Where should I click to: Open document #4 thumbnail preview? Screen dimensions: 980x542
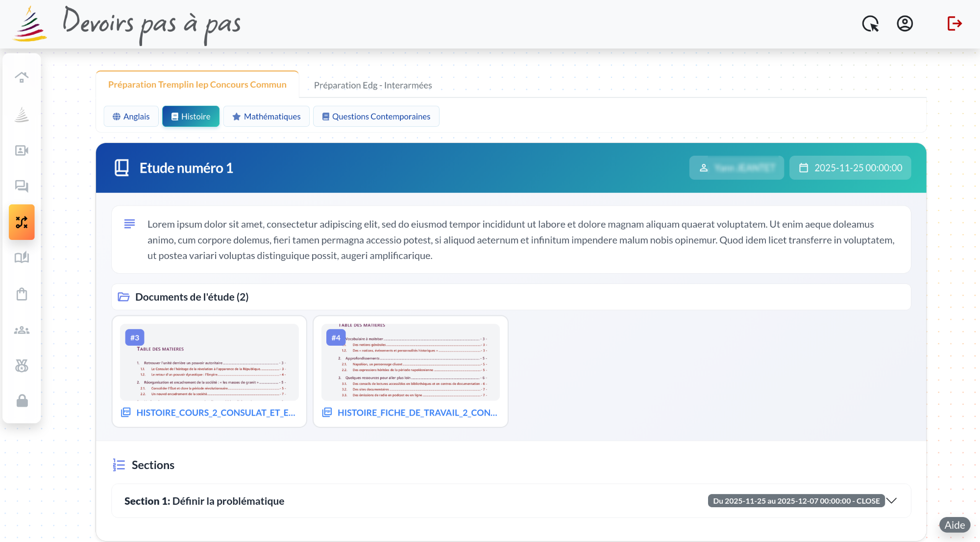(x=411, y=362)
